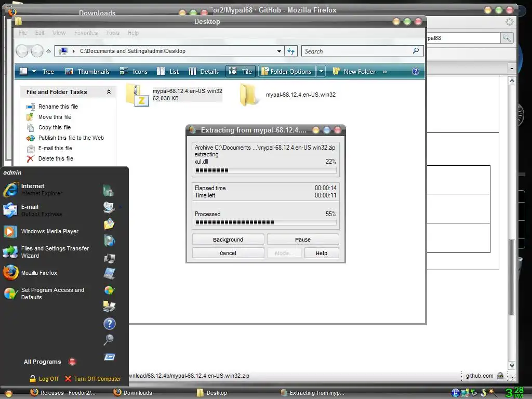The image size is (532, 399).
Task: Open the Favorites menu
Action: point(86,33)
